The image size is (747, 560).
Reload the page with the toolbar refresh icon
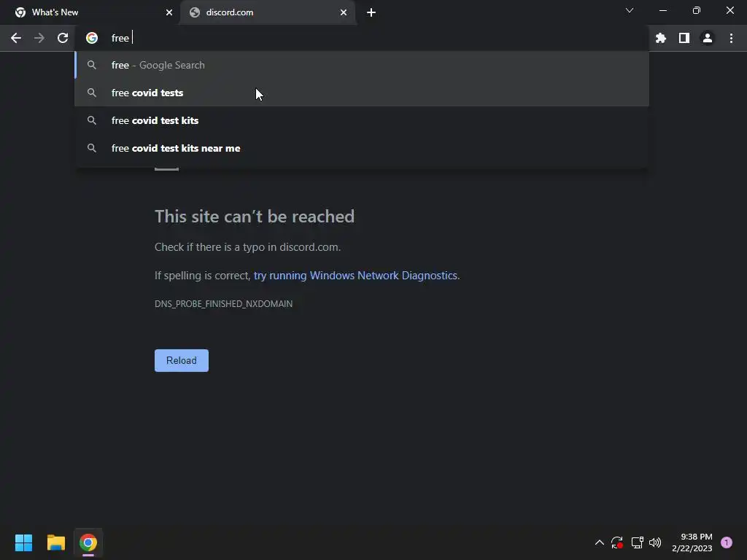click(x=63, y=38)
